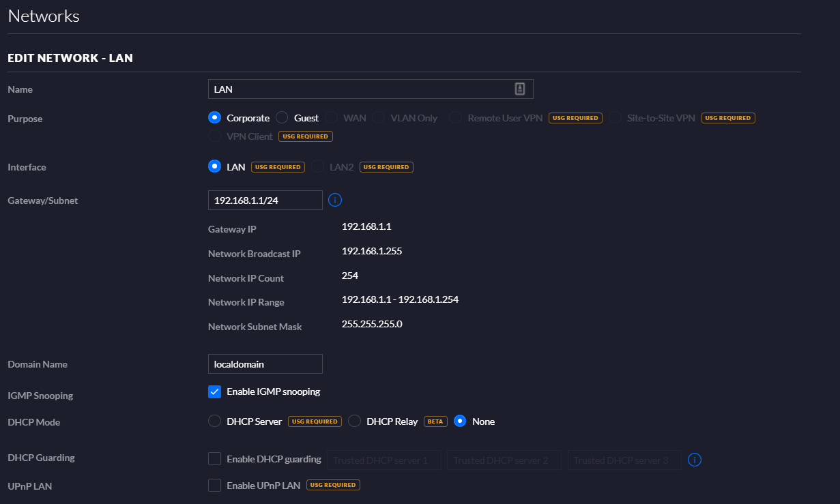The height and width of the screenshot is (504, 840).
Task: Choose the LAN interface radio button
Action: pos(214,166)
